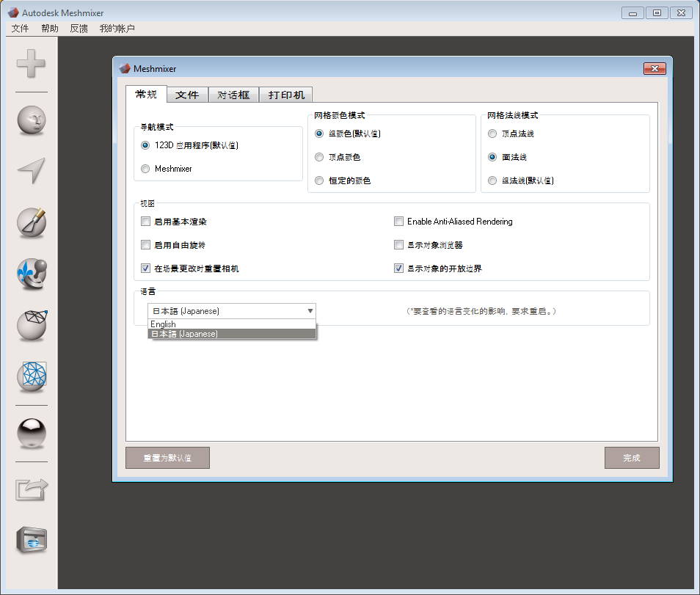Click the 完成 button
This screenshot has width=700, height=595.
[632, 458]
